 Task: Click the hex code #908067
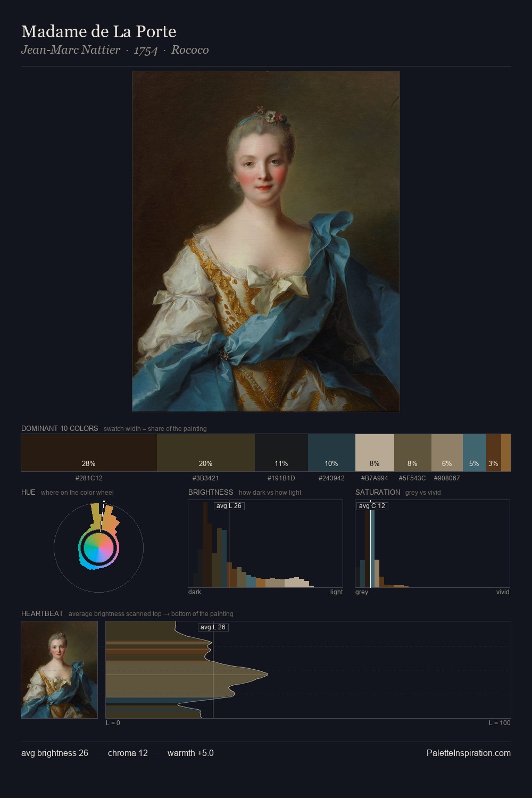click(447, 478)
